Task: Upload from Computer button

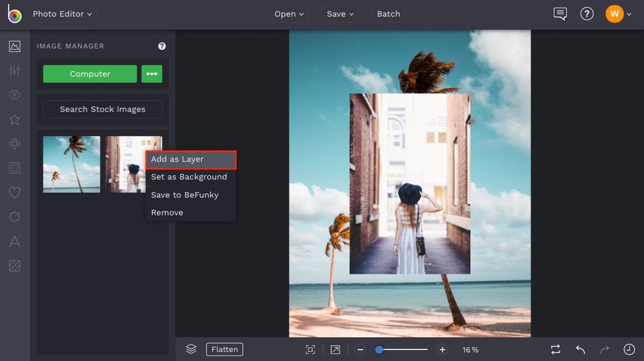Action: (x=90, y=74)
